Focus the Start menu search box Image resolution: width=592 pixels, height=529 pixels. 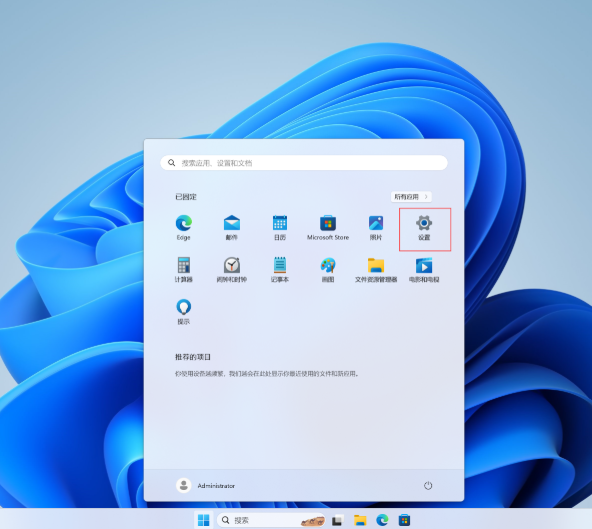pos(304,163)
